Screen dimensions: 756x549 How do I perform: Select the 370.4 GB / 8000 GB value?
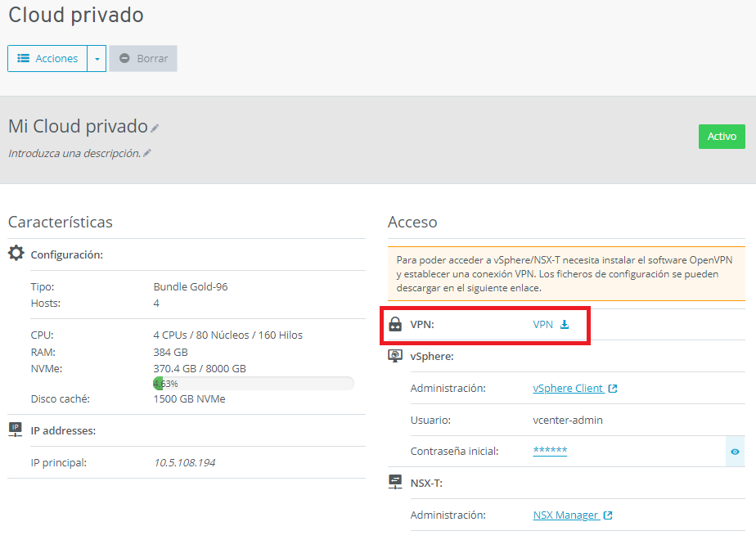click(200, 369)
